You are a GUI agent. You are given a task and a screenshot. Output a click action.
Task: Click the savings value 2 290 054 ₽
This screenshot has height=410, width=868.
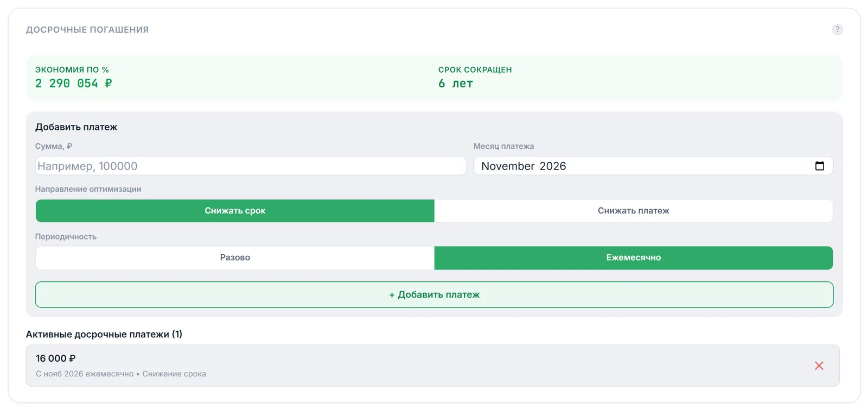click(74, 83)
